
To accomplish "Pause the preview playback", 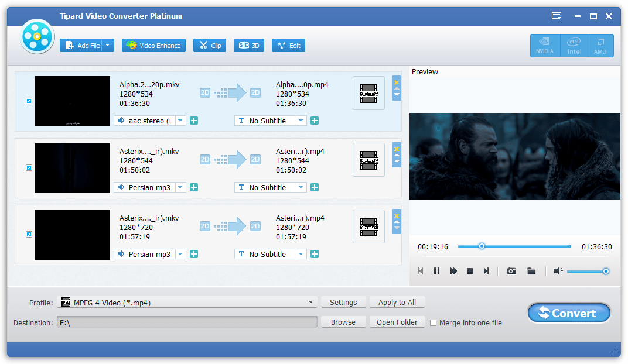I will (436, 271).
